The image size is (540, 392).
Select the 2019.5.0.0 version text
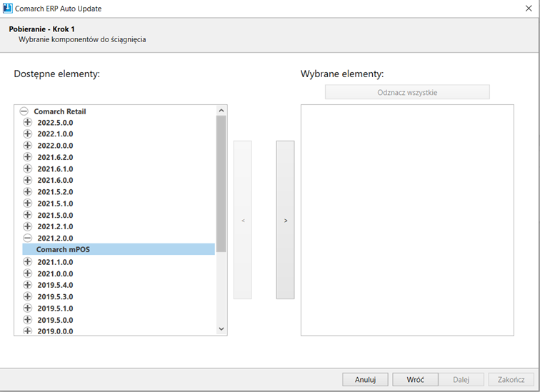[55, 320]
